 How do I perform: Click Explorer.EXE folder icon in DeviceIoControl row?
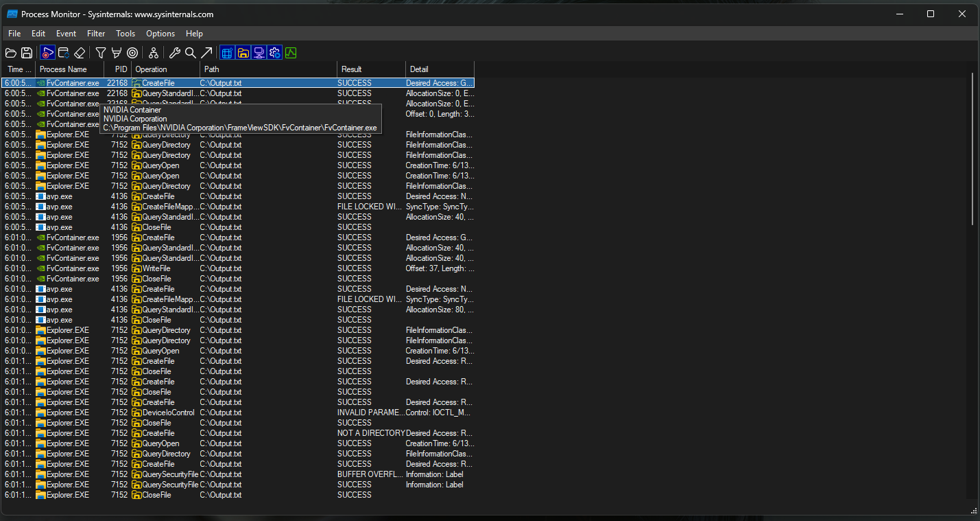point(40,413)
